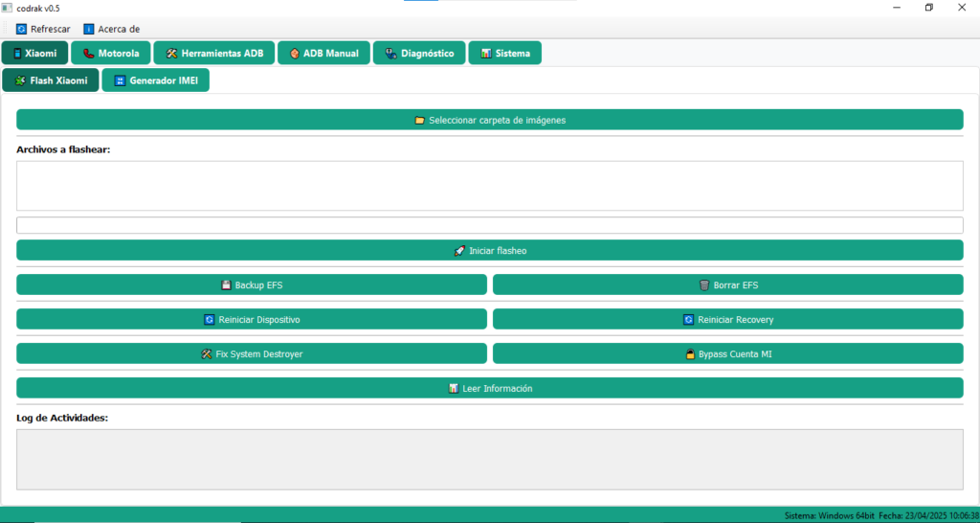
Task: Click the Archivos a flashear label
Action: point(63,150)
